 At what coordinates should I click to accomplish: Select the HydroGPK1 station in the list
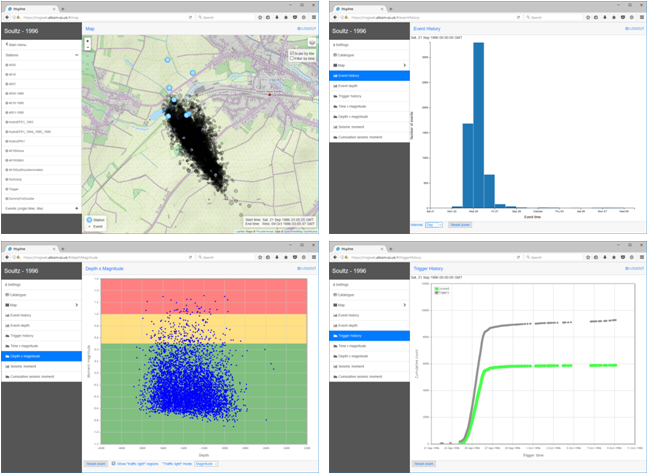(x=41, y=141)
